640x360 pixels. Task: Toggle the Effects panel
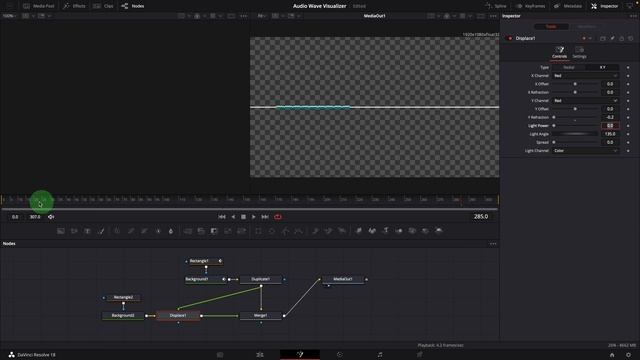(x=74, y=6)
